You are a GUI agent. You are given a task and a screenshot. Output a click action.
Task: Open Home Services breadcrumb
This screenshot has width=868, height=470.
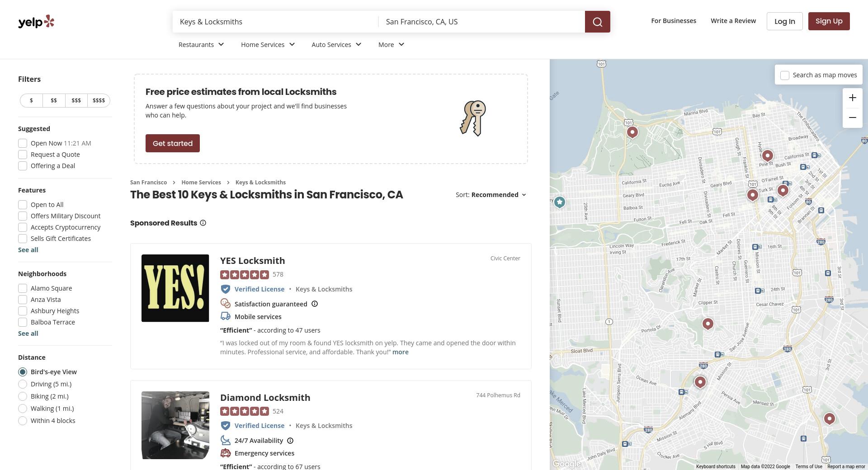click(201, 183)
